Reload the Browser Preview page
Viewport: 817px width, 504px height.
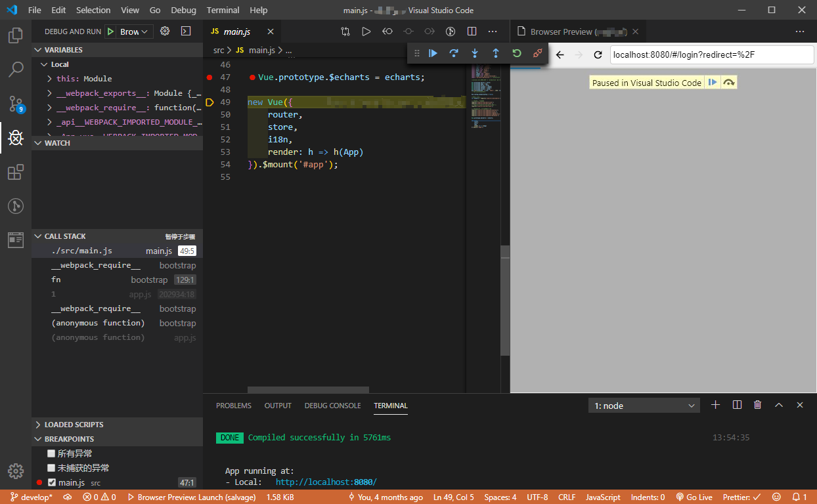598,55
